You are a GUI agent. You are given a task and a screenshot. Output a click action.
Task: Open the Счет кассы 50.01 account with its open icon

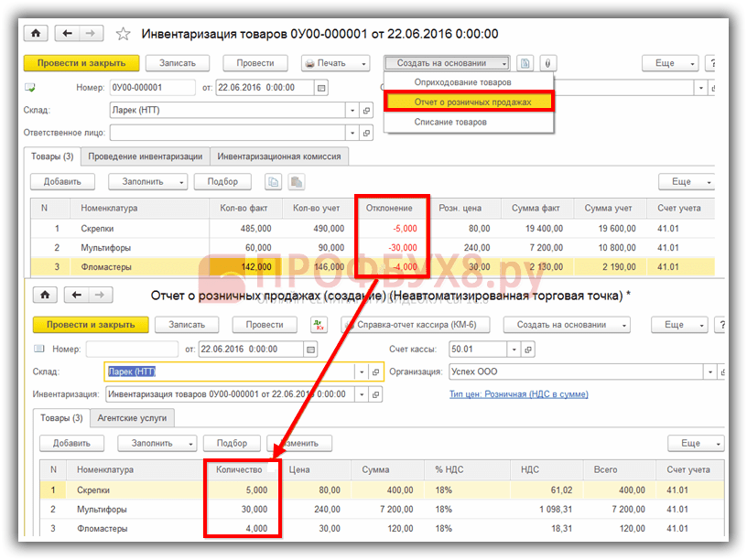tap(528, 349)
